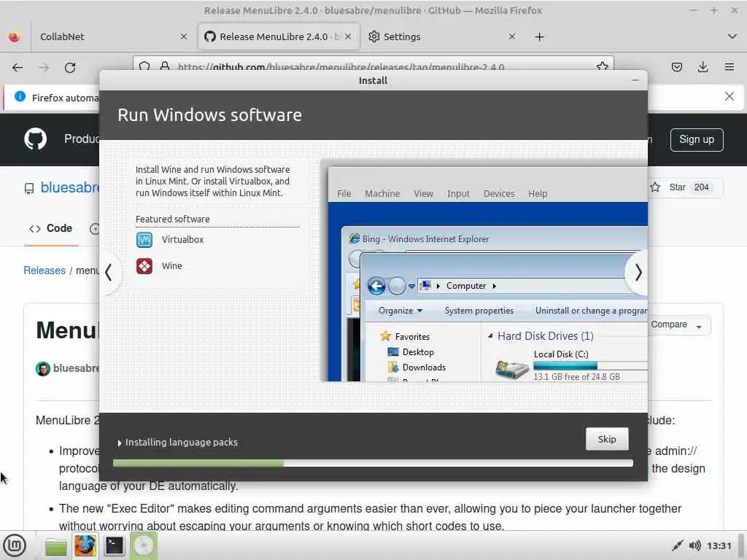Go to previous installer slide
This screenshot has height=560, width=747.
click(x=109, y=273)
